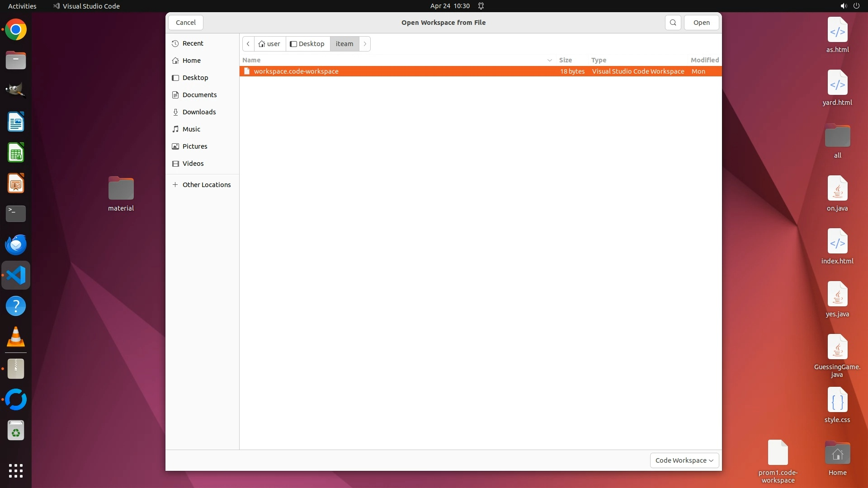The width and height of the screenshot is (868, 488).
Task: Click the forward arrow in path bar
Action: 365,44
